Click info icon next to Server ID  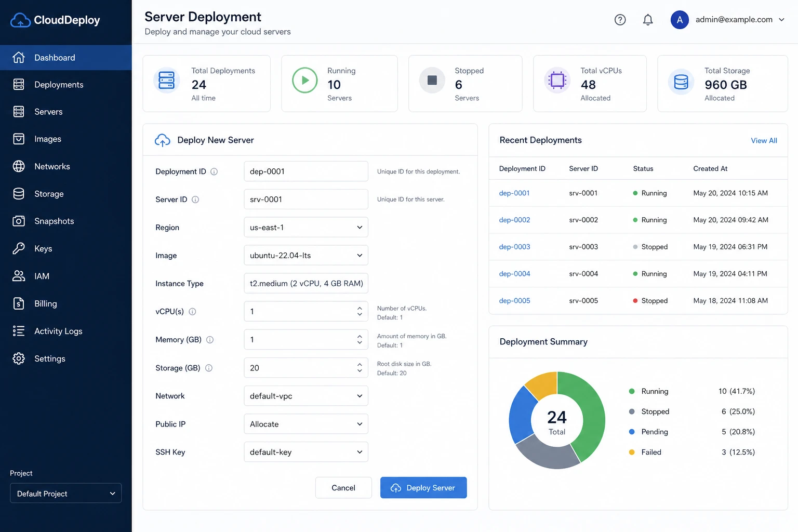pos(195,199)
